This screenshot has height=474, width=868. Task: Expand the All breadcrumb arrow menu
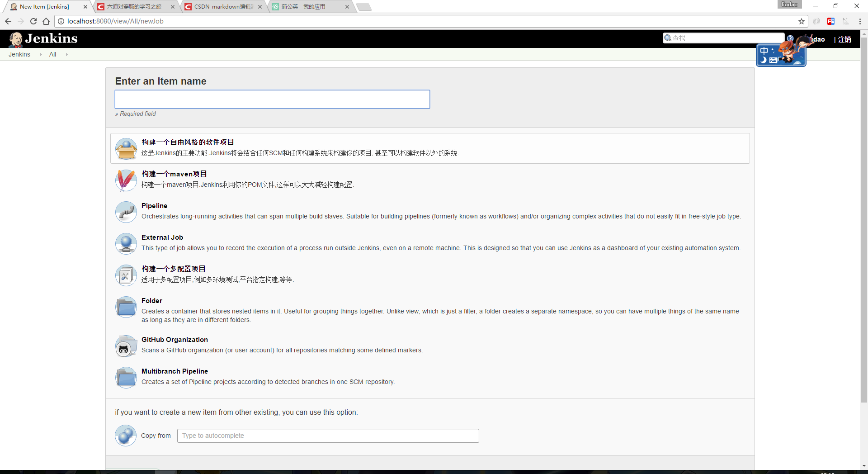[66, 54]
